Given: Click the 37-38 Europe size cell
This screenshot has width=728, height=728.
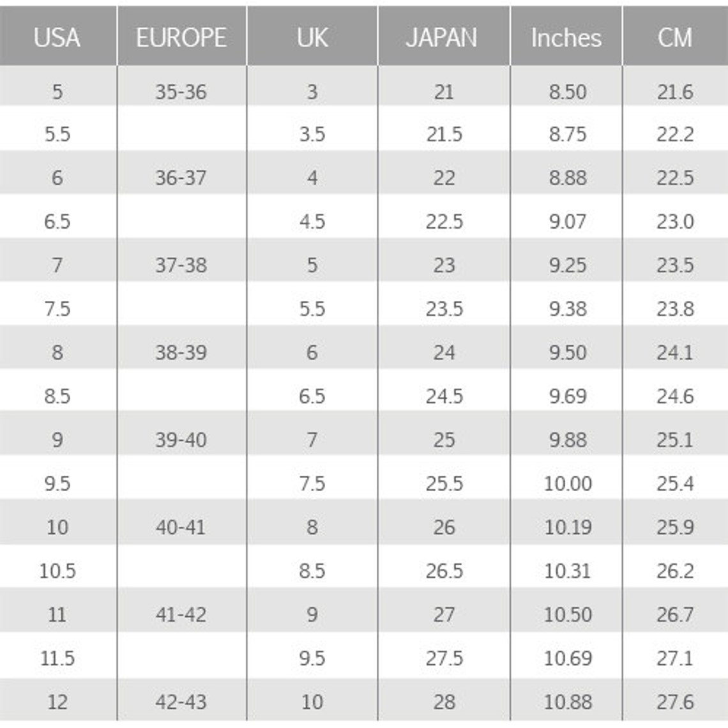Looking at the screenshot, I should 181,265.
